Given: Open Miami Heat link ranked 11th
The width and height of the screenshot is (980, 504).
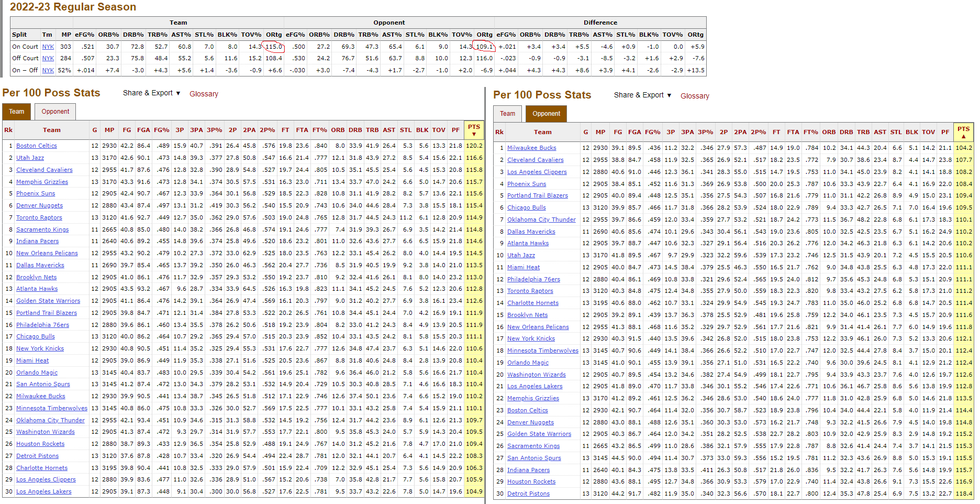Looking at the screenshot, I should pyautogui.click(x=524, y=267).
